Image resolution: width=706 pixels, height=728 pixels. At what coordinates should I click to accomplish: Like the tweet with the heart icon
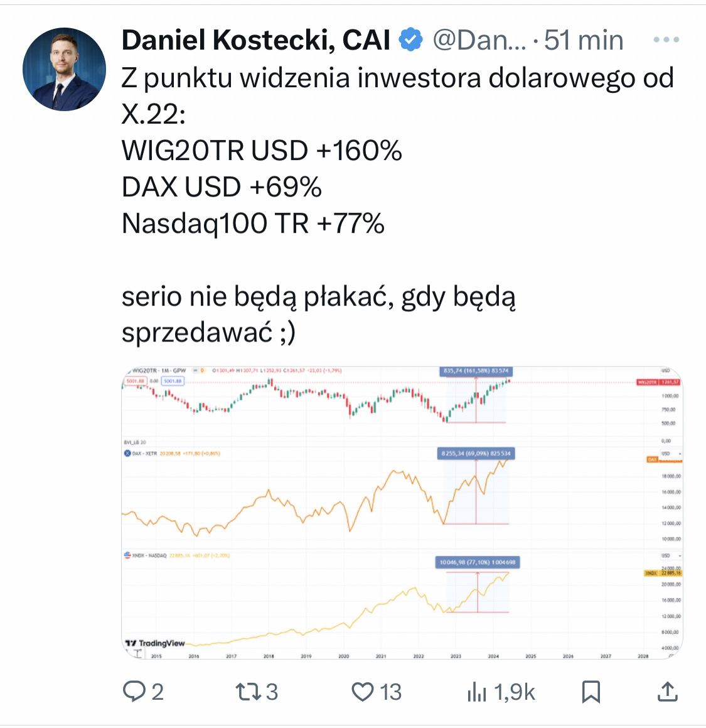(x=363, y=692)
